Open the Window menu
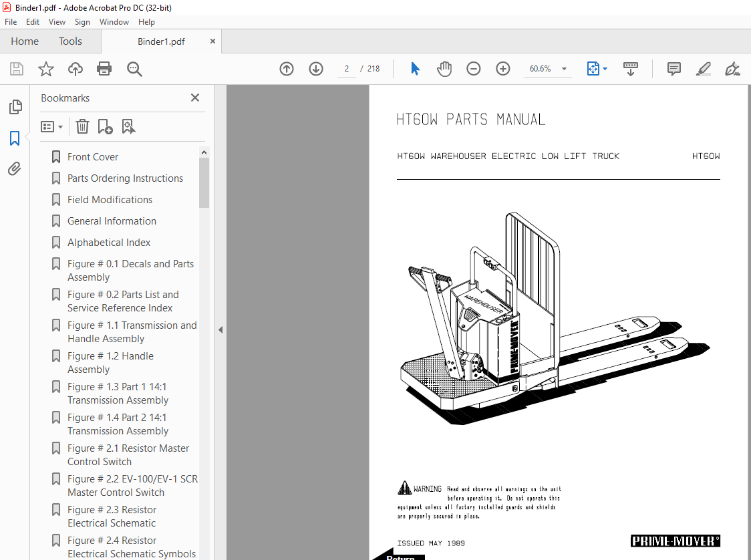Viewport: 751px width, 560px height. pyautogui.click(x=114, y=22)
